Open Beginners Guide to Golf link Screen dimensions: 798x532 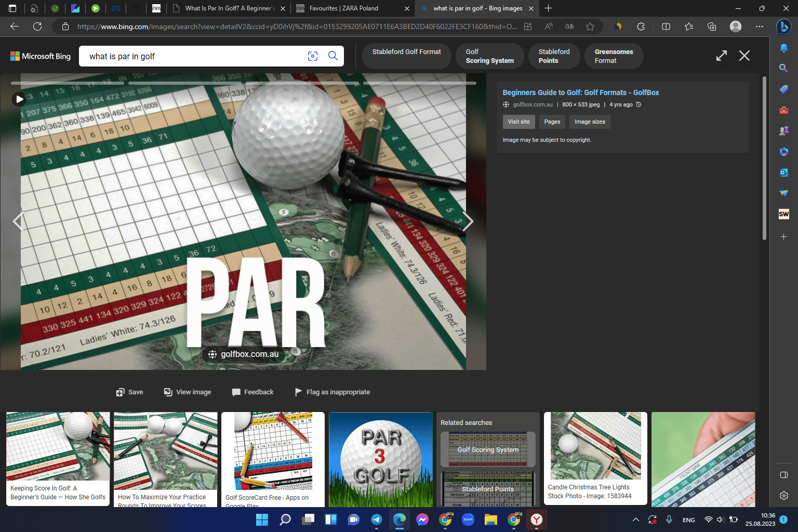pos(581,92)
